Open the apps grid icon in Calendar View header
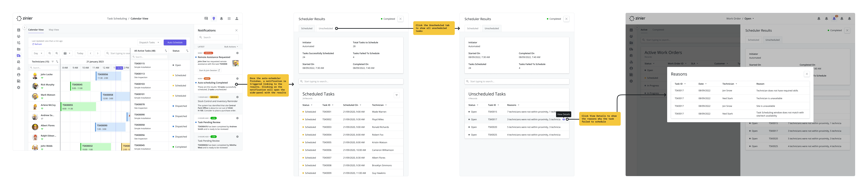Viewport: 868px width, 189px height. tap(229, 19)
